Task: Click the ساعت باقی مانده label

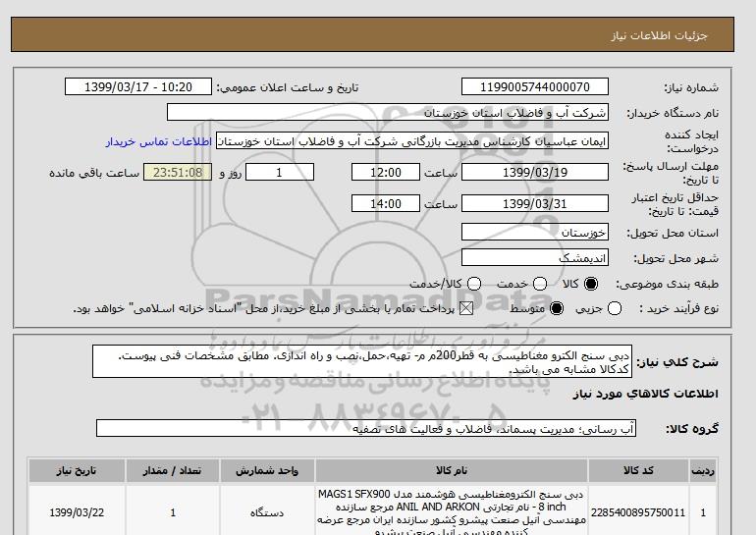Action: pos(94,173)
